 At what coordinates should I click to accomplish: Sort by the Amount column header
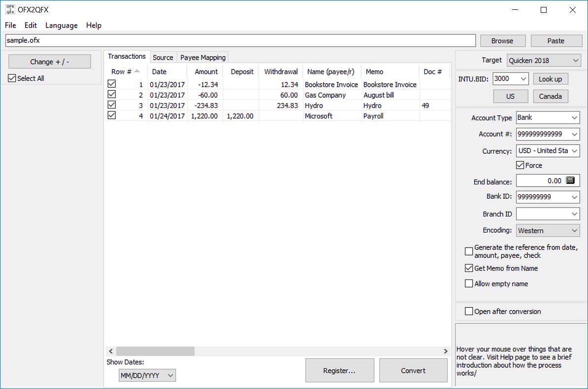pyautogui.click(x=205, y=71)
